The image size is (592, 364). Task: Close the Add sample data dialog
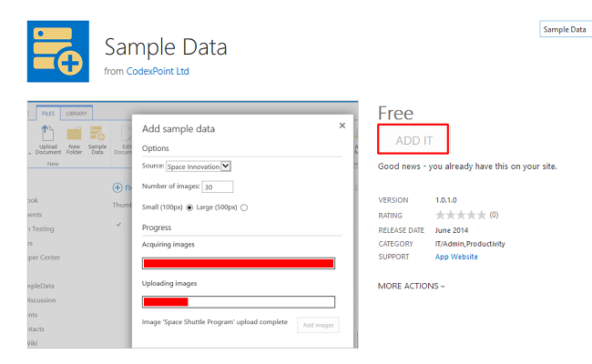click(342, 126)
